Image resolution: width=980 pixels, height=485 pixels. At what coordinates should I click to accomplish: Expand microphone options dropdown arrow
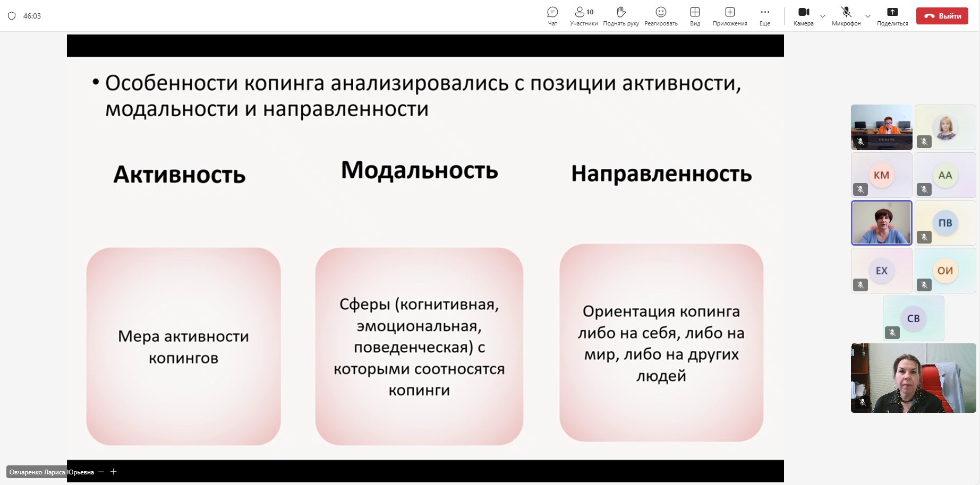(868, 16)
